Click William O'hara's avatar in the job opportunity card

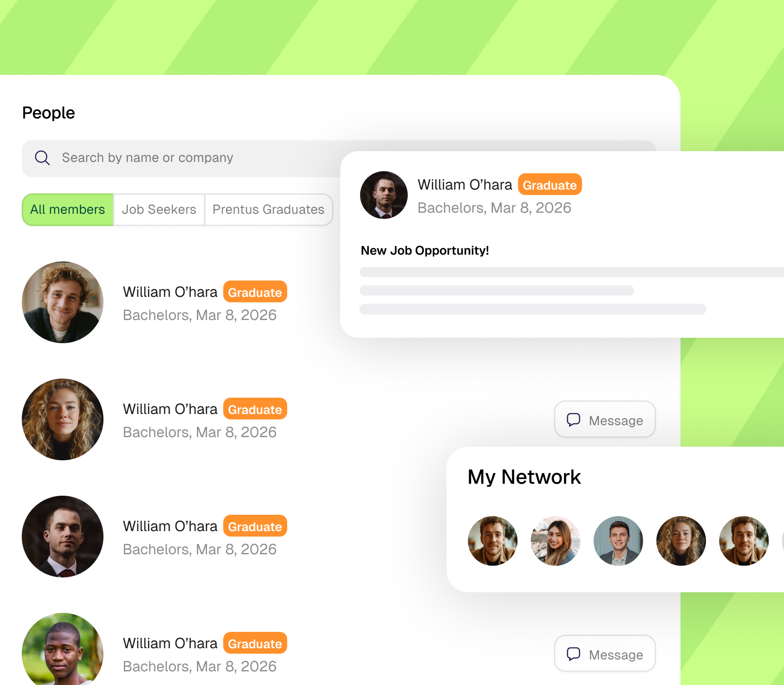[384, 195]
